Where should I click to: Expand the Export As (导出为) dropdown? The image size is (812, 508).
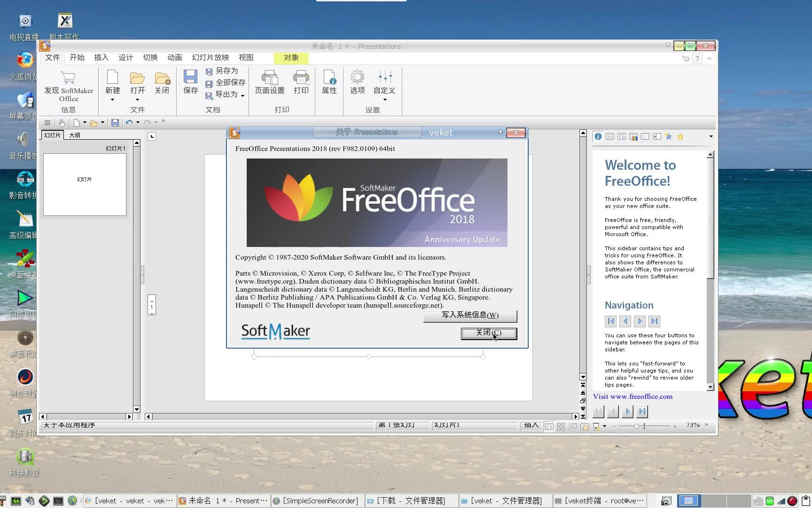(242, 95)
